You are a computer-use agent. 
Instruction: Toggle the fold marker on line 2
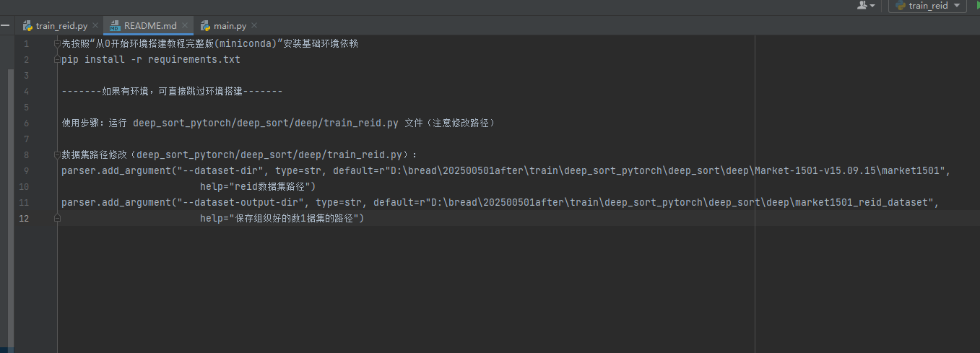click(x=57, y=60)
